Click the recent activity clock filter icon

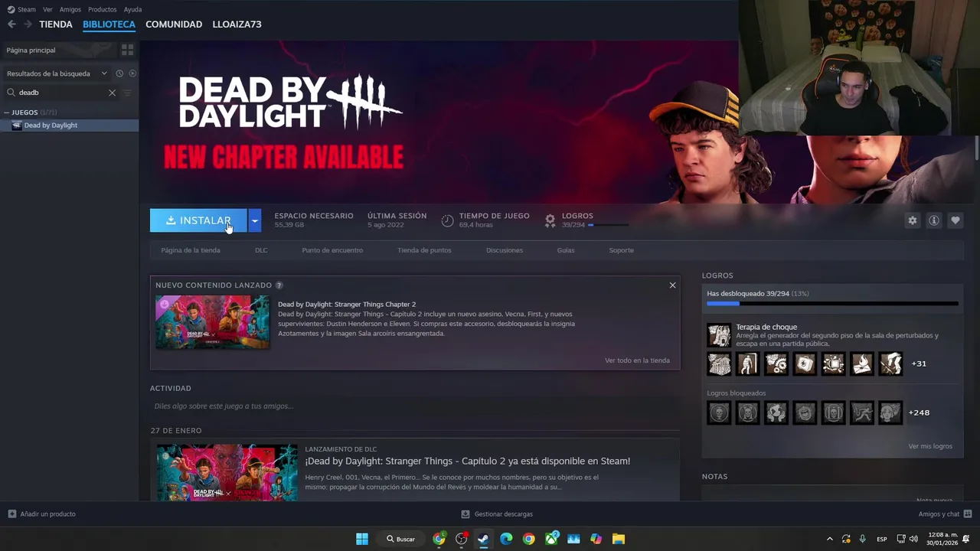coord(119,73)
